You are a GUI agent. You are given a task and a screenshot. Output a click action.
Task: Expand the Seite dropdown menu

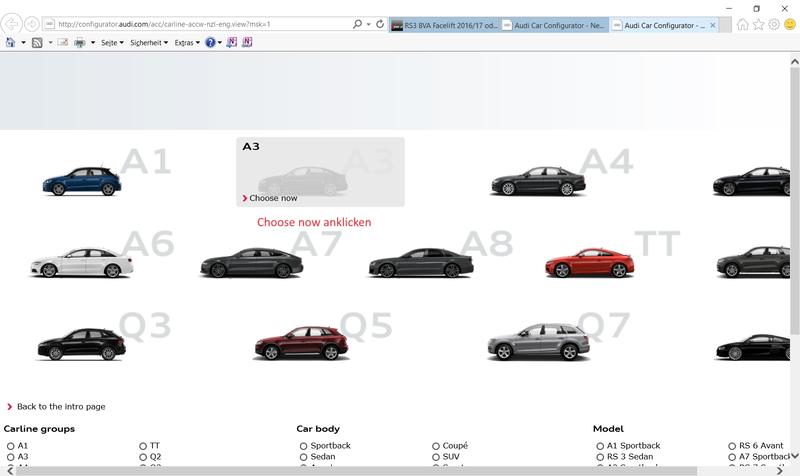tap(112, 43)
